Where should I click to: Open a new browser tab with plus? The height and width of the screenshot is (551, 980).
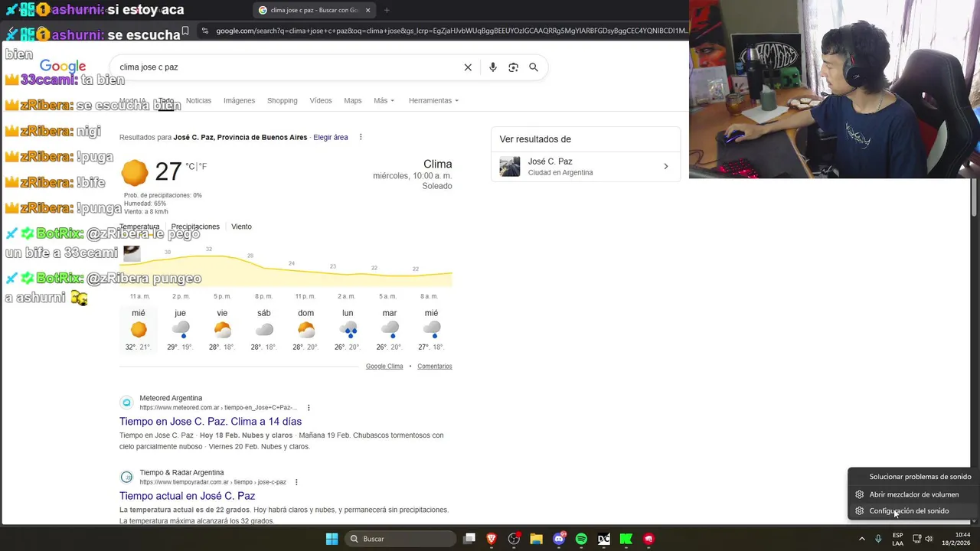(x=387, y=10)
